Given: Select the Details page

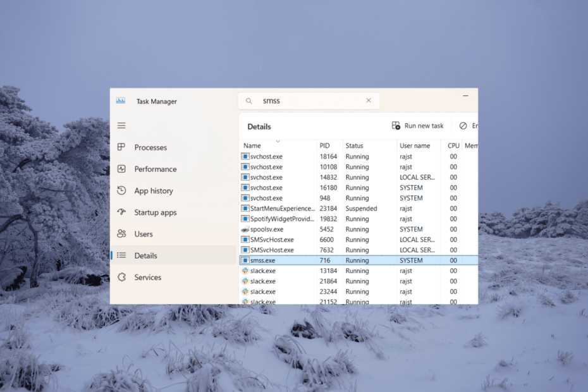Looking at the screenshot, I should pyautogui.click(x=173, y=255).
